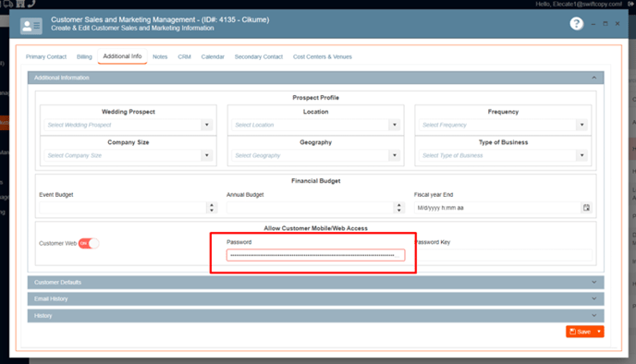Maximize the Customer Sales dialog
This screenshot has height=364, width=636.
[x=605, y=24]
